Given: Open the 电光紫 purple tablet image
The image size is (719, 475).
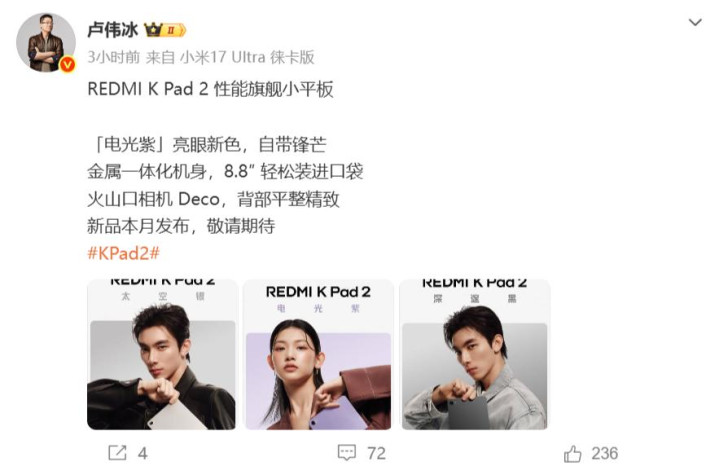Looking at the screenshot, I should pos(318,354).
